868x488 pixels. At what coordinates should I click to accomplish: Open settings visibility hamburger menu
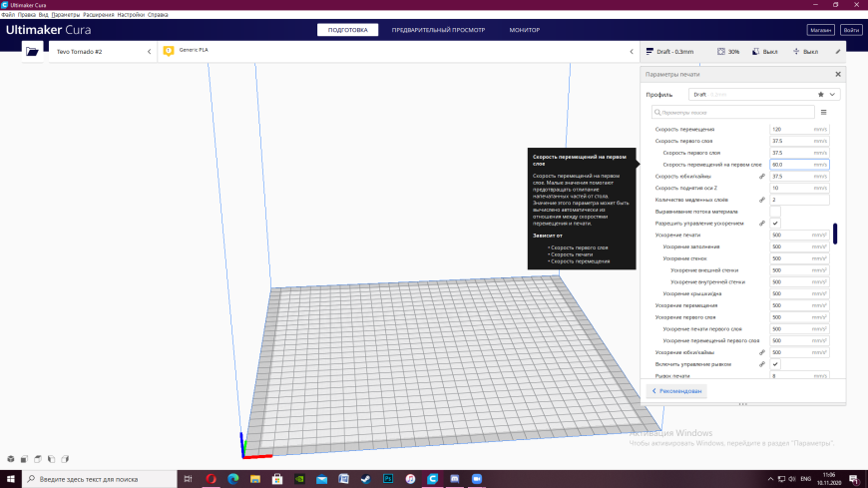[x=824, y=113]
